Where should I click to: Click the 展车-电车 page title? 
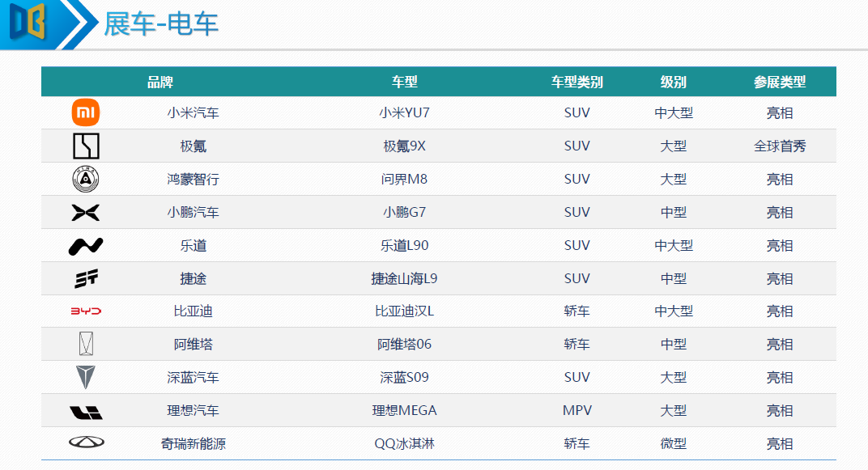coord(161,24)
